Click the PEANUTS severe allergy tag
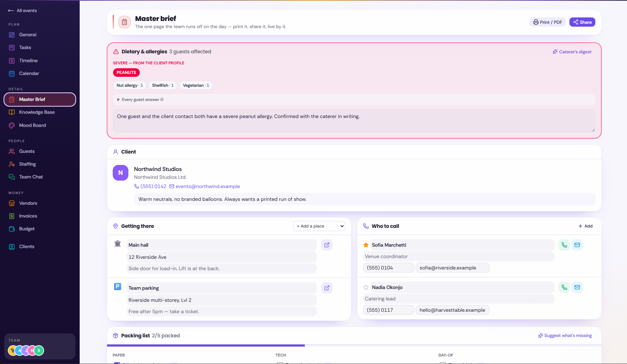 tap(126, 73)
